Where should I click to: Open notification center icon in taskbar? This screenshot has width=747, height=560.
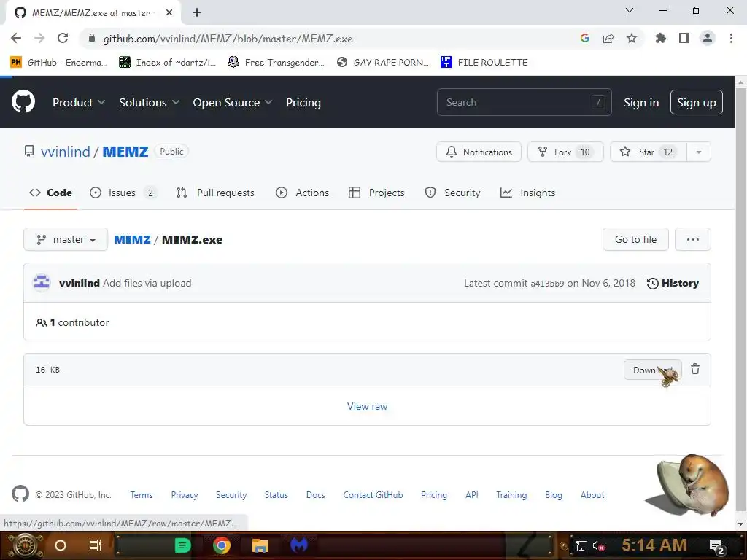point(717,545)
